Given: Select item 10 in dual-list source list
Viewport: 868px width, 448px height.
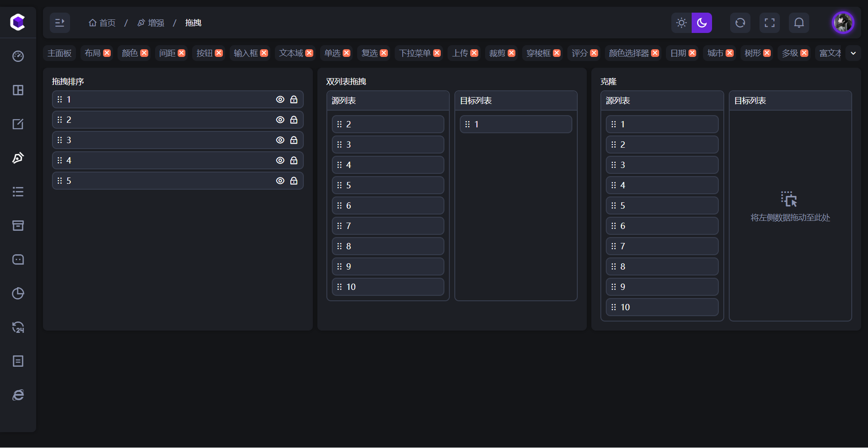Looking at the screenshot, I should click(x=388, y=287).
